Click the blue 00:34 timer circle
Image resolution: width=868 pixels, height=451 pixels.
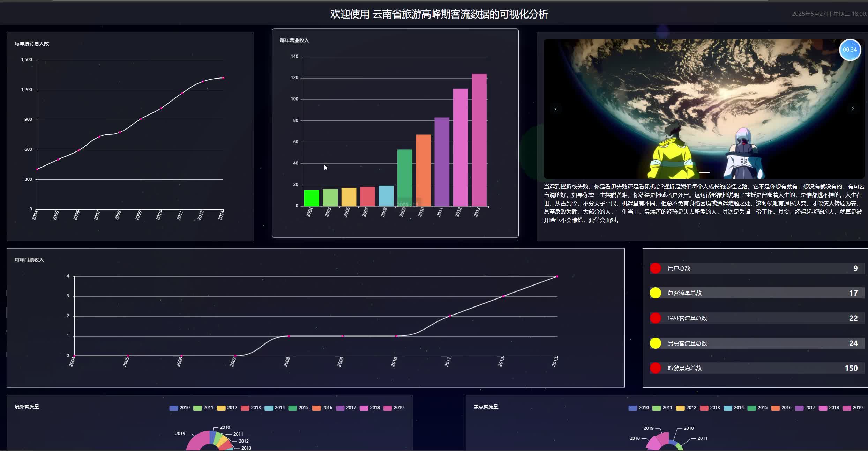pyautogui.click(x=850, y=50)
